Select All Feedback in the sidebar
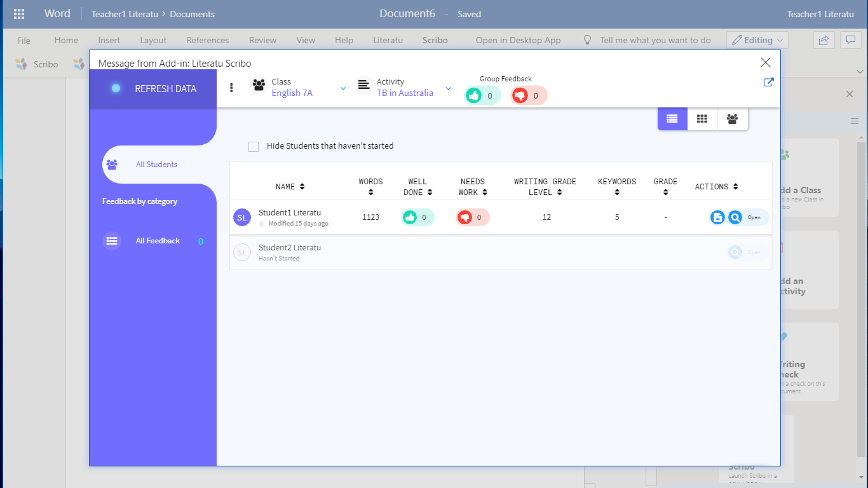Image resolution: width=868 pixels, height=488 pixels. tap(153, 241)
